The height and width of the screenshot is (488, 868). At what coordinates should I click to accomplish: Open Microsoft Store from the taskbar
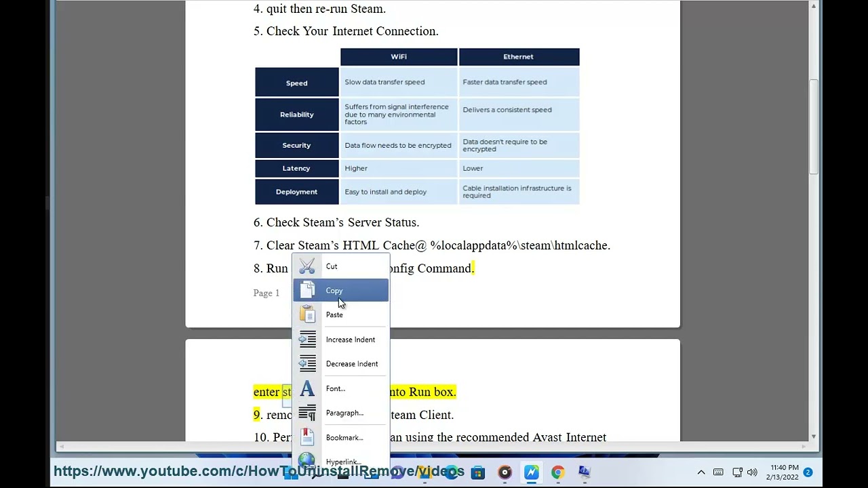478,472
